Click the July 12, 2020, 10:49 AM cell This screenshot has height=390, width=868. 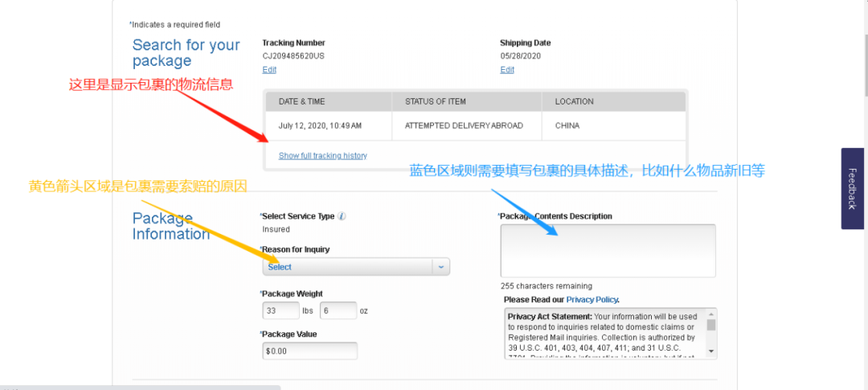pyautogui.click(x=328, y=125)
